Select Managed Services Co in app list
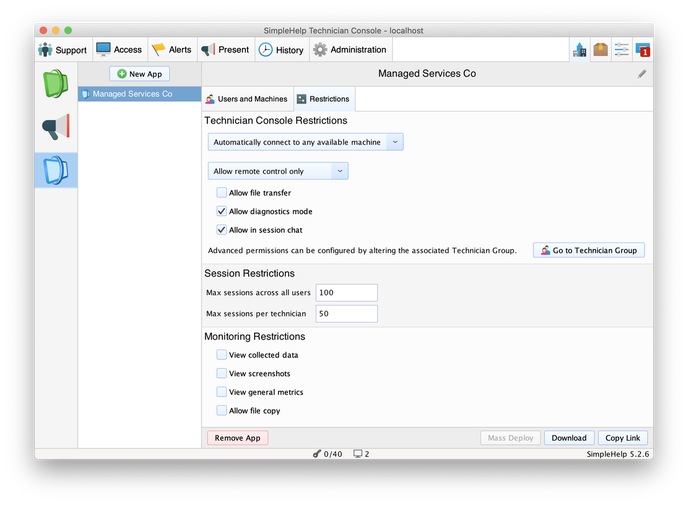Image resolution: width=688 pixels, height=505 pixels. 140,94
